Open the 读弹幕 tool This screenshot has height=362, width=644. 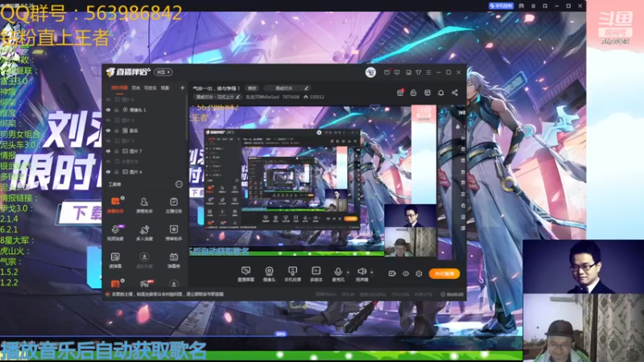115,260
